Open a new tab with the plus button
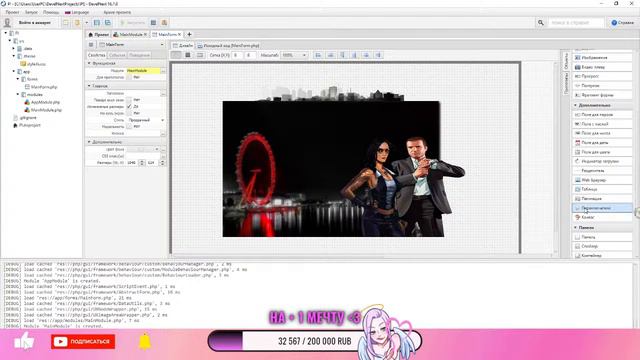The image size is (640, 360). 189,35
